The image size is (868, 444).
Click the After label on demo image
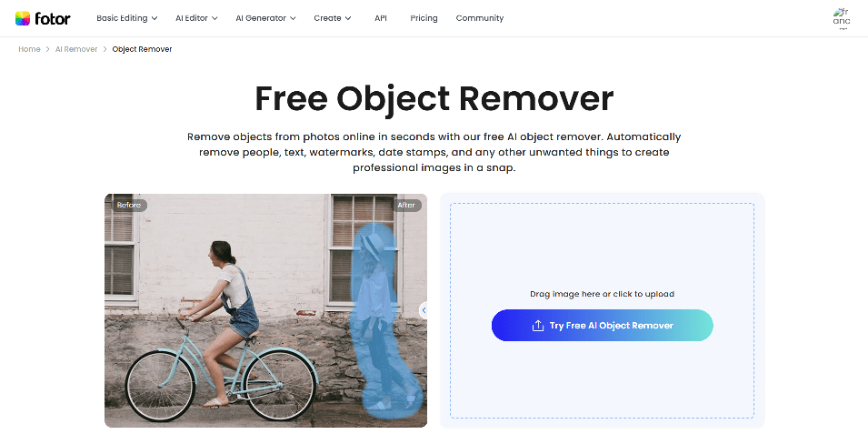tap(406, 205)
